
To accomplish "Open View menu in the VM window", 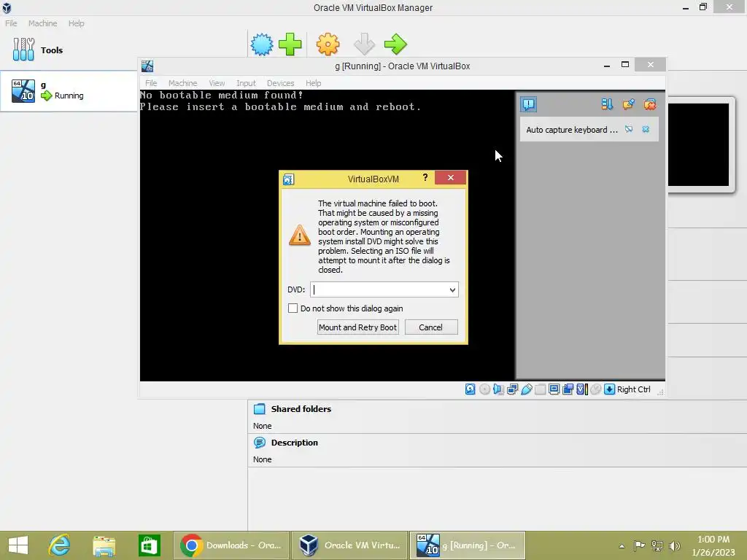I will pos(217,83).
